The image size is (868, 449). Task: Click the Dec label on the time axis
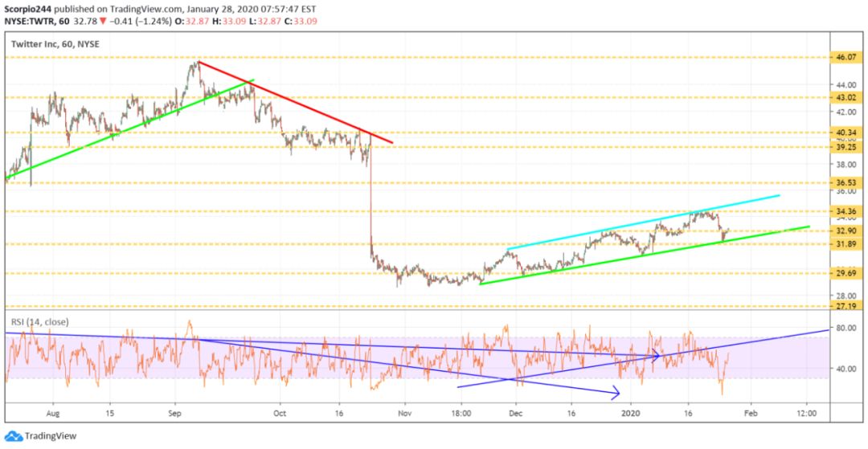click(516, 413)
